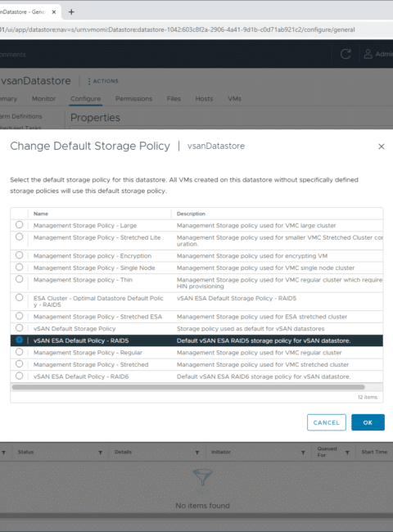Screen dimensions: 393x532
Task: Confirm selection with OK button
Action: click(368, 422)
